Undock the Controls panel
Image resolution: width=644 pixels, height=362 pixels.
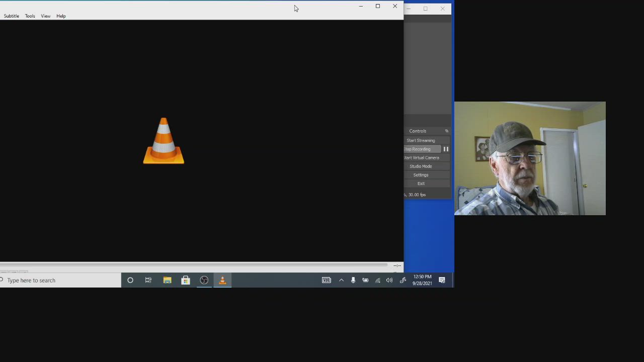(446, 131)
